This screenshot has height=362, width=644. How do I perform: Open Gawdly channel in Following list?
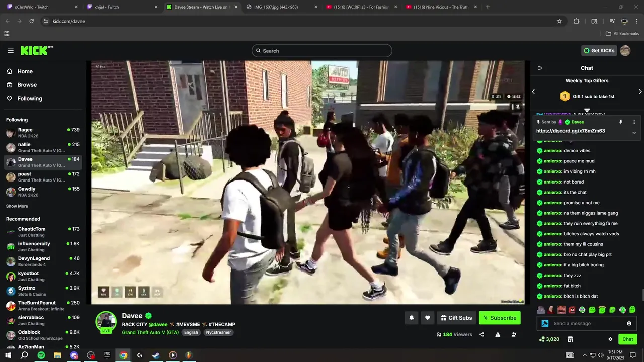(x=43, y=192)
